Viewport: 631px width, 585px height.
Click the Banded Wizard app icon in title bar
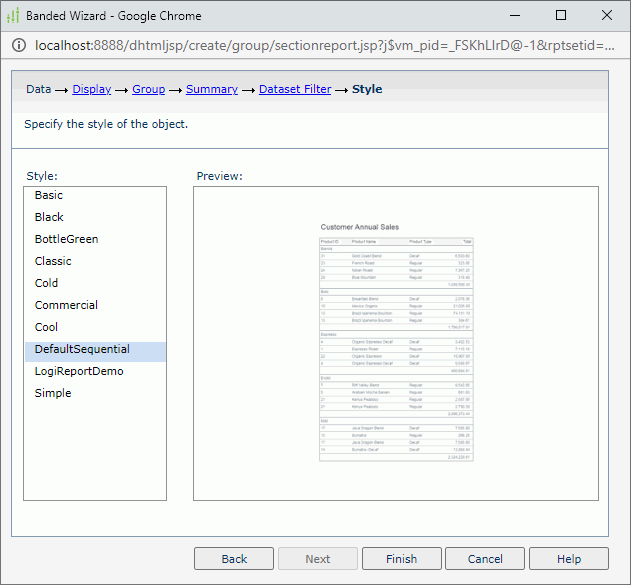[x=14, y=16]
